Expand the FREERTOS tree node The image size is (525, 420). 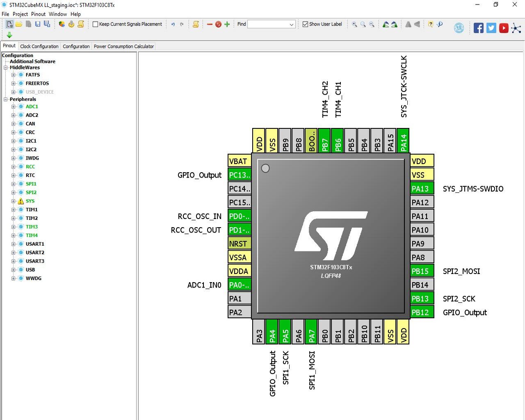(x=13, y=83)
